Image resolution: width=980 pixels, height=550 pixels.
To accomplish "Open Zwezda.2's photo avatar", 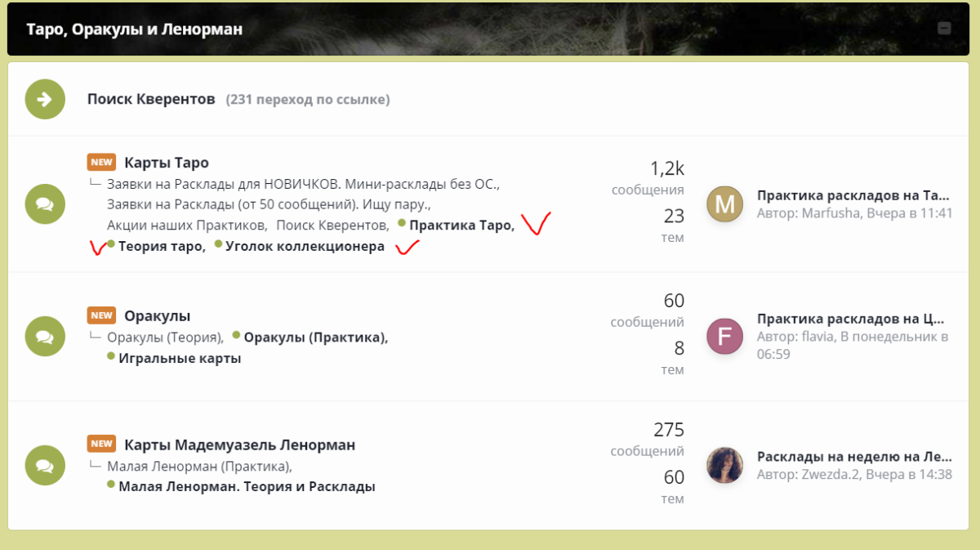I will 724,465.
